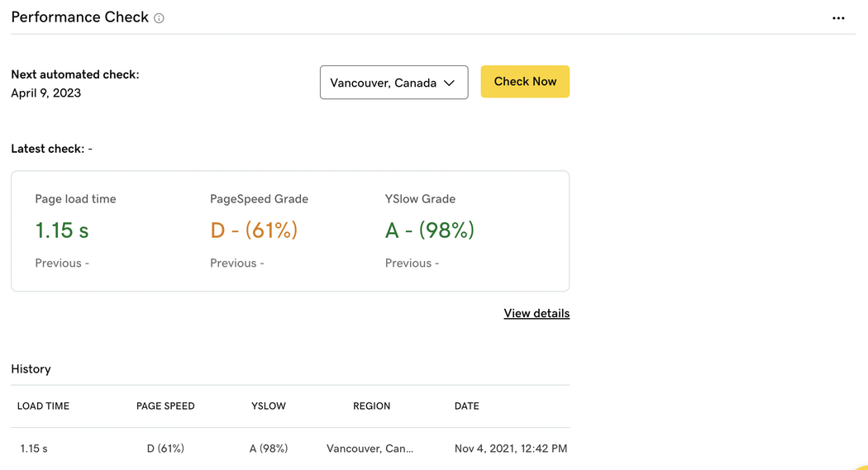The width and height of the screenshot is (868, 470).
Task: Click the D - (61%) PageSpeed grade
Action: (254, 230)
